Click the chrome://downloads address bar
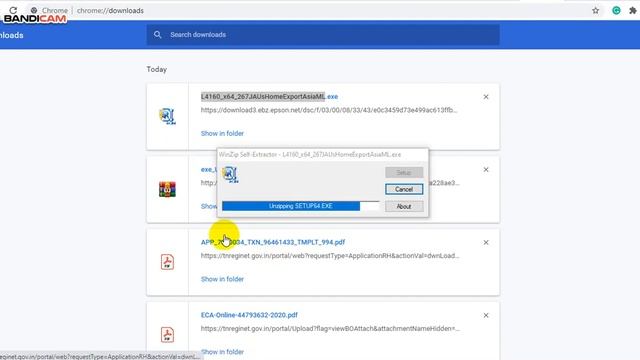 click(x=110, y=11)
